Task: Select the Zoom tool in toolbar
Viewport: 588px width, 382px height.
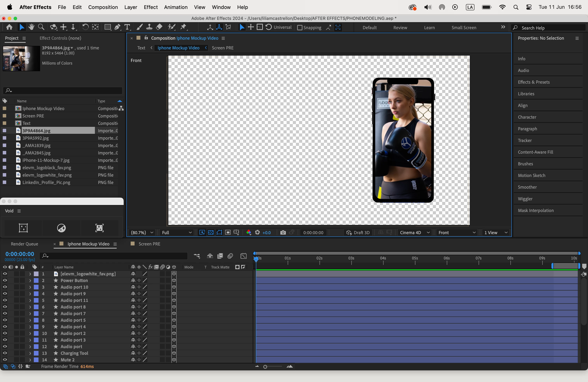Action: 41,27
